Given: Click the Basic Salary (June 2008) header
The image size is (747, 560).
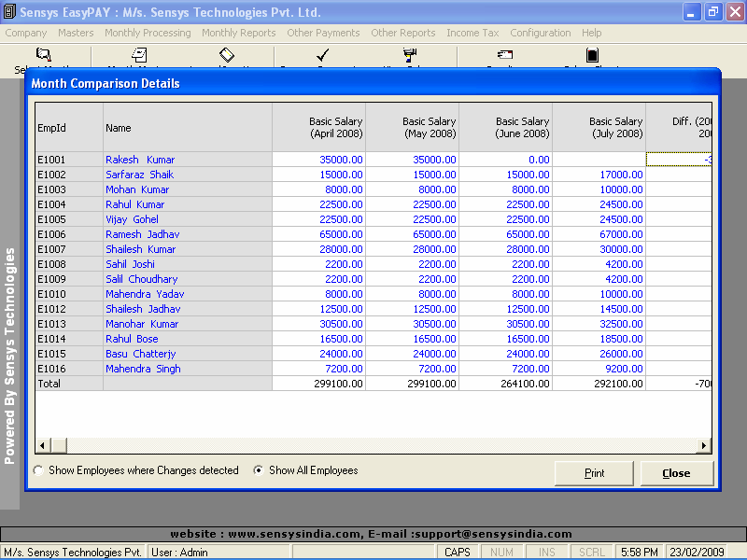Looking at the screenshot, I should tap(506, 128).
